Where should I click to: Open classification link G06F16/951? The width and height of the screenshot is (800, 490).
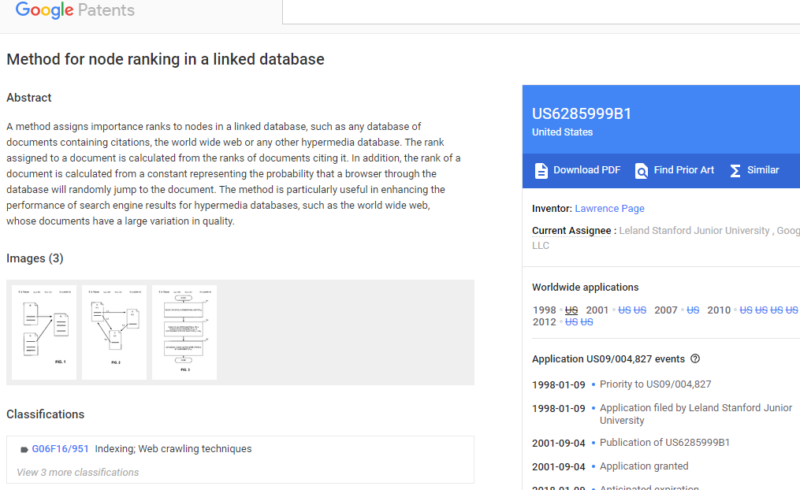point(59,449)
